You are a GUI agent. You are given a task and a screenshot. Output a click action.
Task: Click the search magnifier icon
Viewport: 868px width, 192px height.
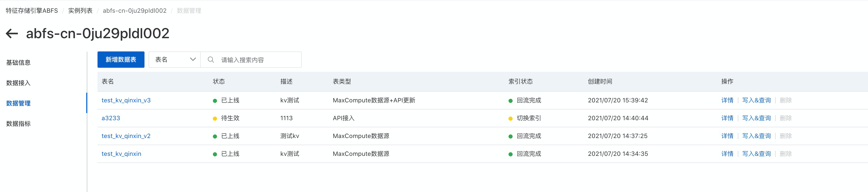point(211,60)
